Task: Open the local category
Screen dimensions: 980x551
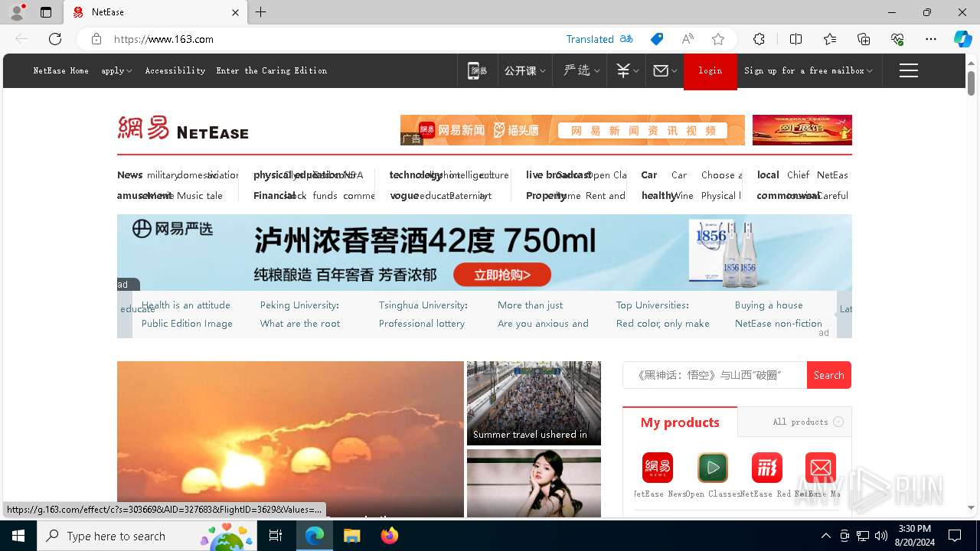Action: tap(768, 174)
